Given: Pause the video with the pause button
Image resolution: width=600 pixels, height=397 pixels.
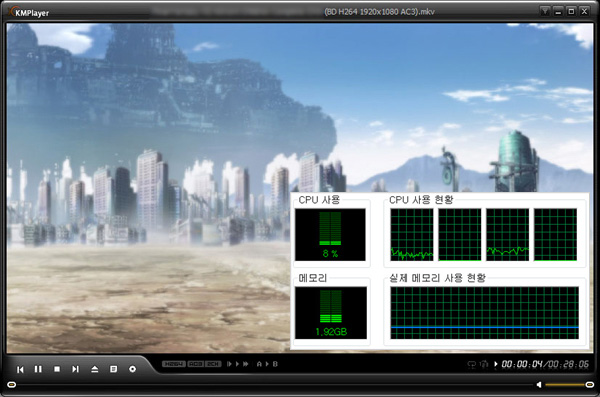Looking at the screenshot, I should tap(38, 369).
